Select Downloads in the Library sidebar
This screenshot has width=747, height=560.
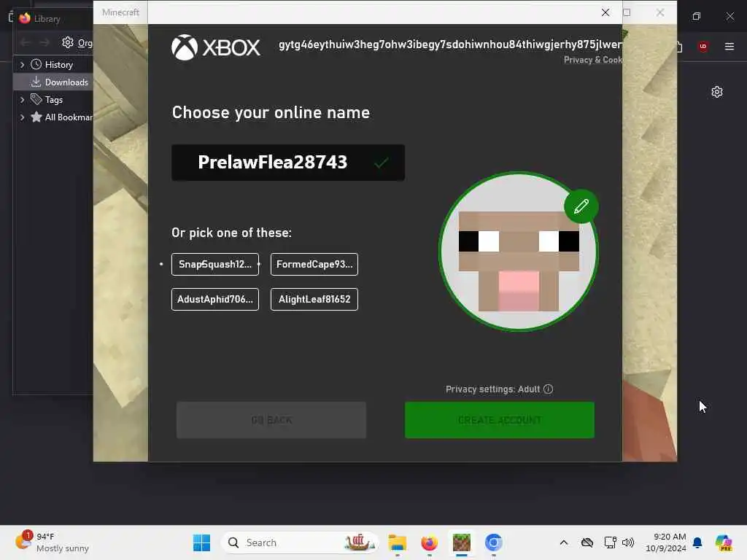pyautogui.click(x=53, y=82)
